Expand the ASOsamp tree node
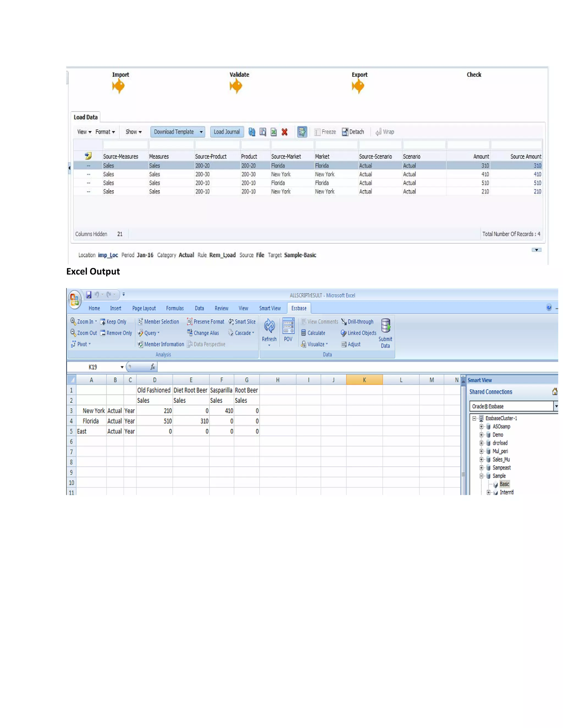 click(x=481, y=427)
